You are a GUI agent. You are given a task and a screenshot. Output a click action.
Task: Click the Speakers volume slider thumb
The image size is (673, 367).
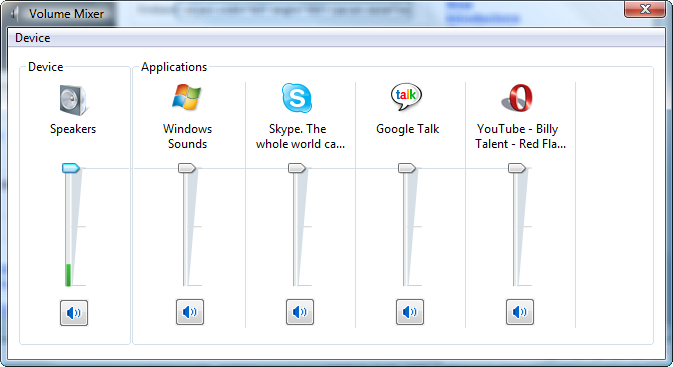tap(71, 168)
